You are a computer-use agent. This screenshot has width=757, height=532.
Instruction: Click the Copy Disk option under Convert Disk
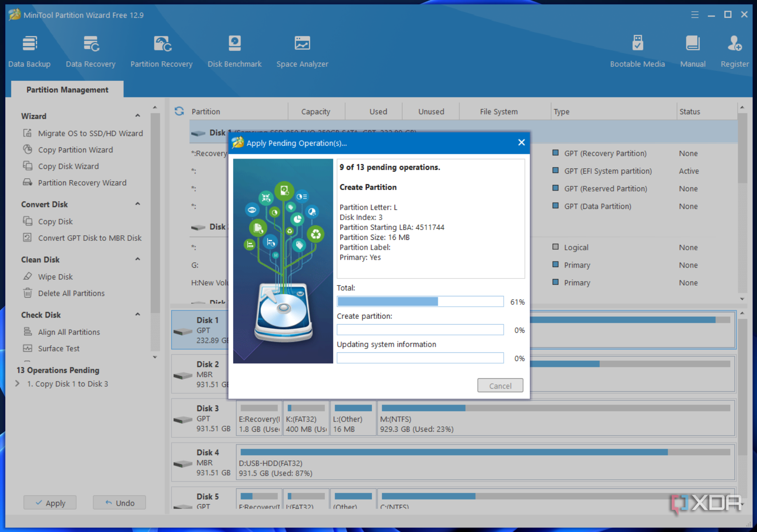[x=48, y=221]
